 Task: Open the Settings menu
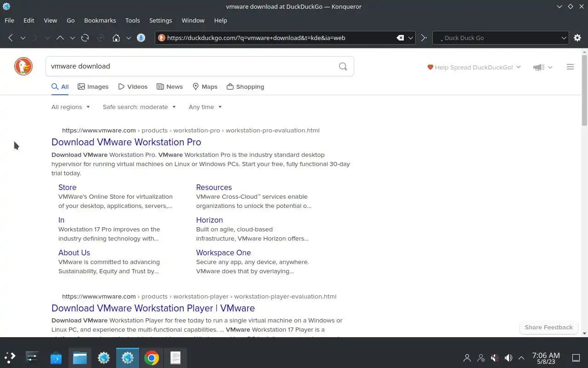click(161, 20)
